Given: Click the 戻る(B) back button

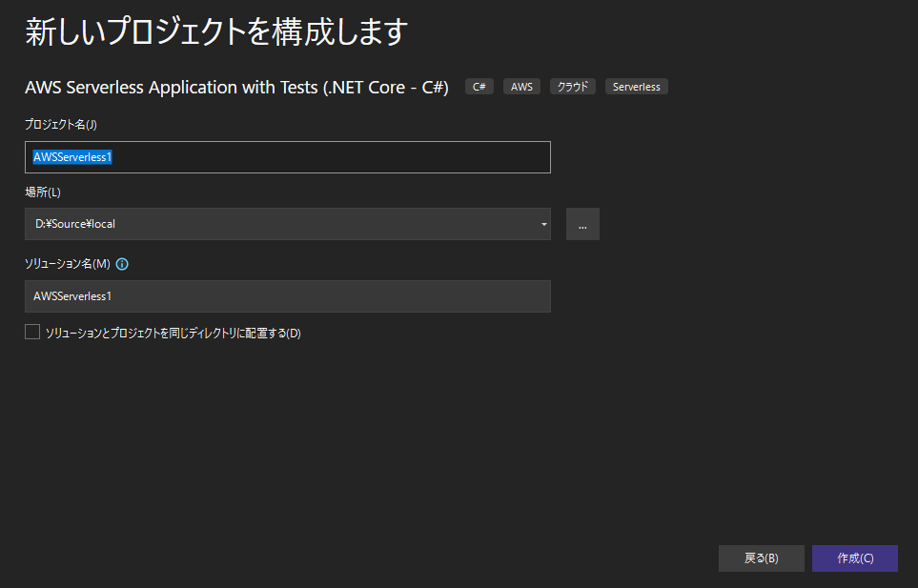Looking at the screenshot, I should click(761, 558).
